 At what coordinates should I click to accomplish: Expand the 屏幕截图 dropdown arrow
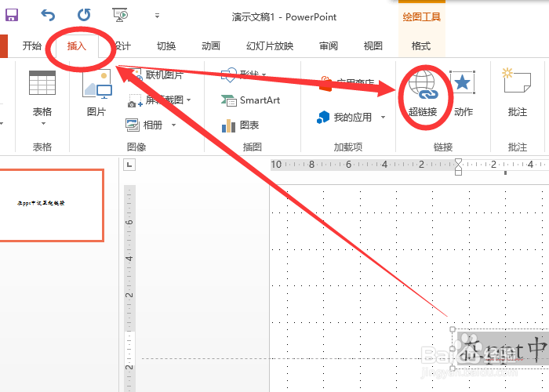click(189, 100)
